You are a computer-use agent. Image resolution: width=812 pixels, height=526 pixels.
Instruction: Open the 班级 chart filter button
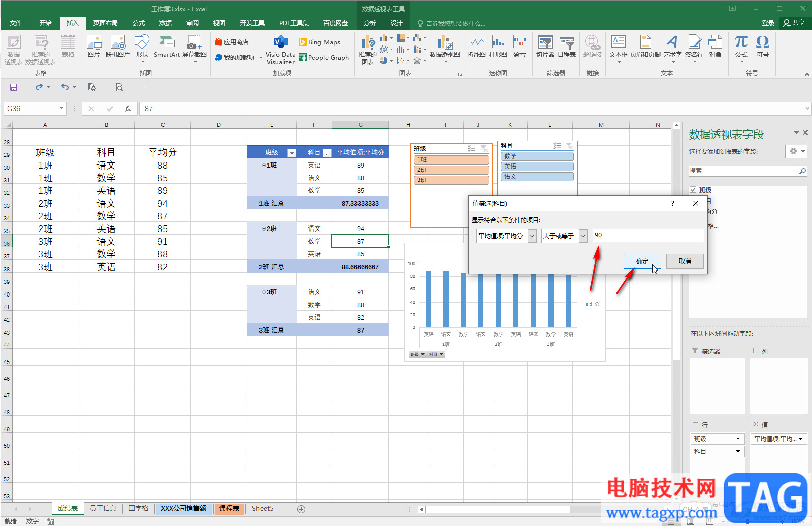click(417, 354)
